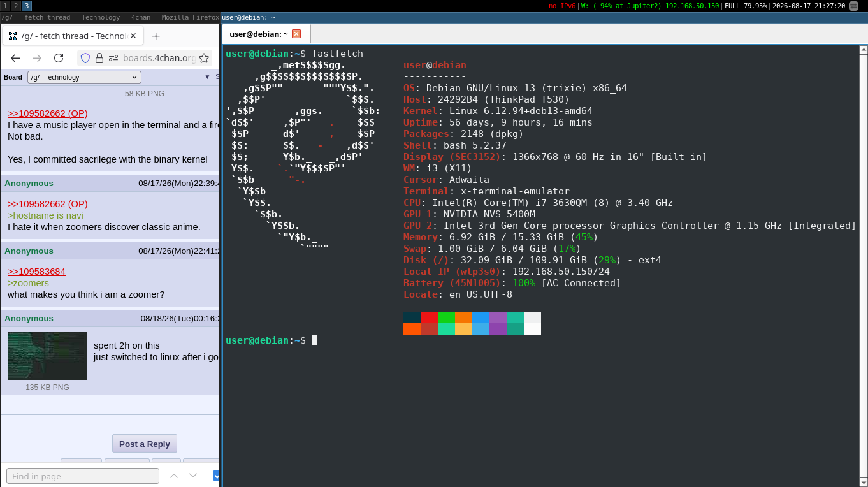This screenshot has width=868, height=487.
Task: Open the 135 KB PNG post thumbnail
Action: click(x=47, y=356)
